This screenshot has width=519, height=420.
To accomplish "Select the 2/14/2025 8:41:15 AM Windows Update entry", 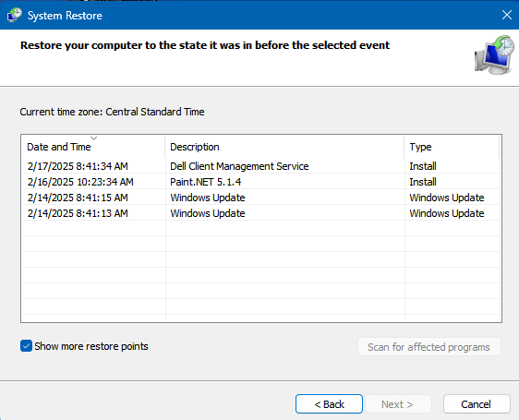I will pos(260,198).
